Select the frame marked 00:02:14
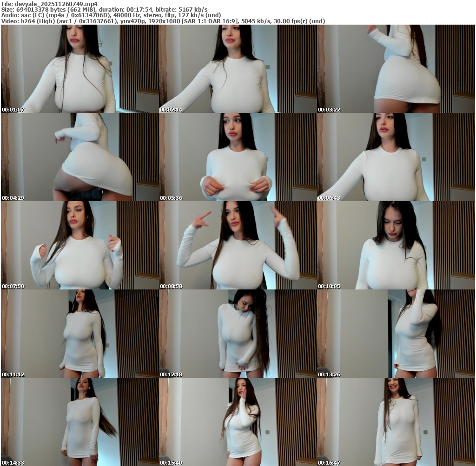 (238, 69)
